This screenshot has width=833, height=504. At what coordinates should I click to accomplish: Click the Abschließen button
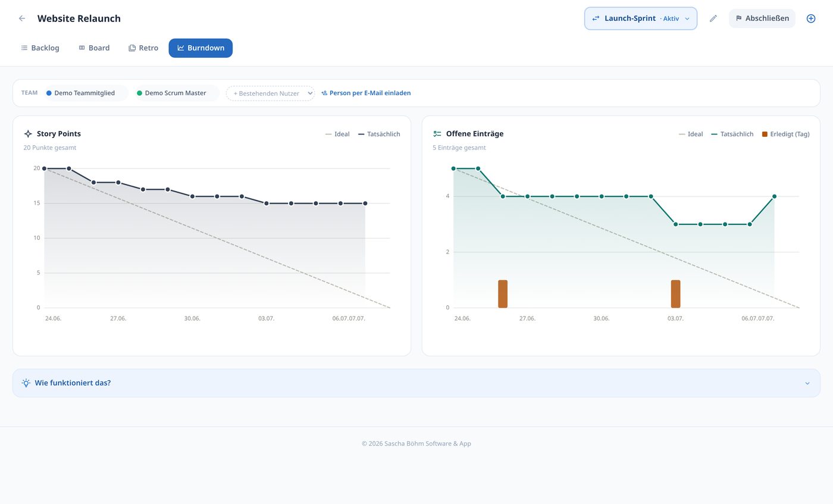[762, 18]
